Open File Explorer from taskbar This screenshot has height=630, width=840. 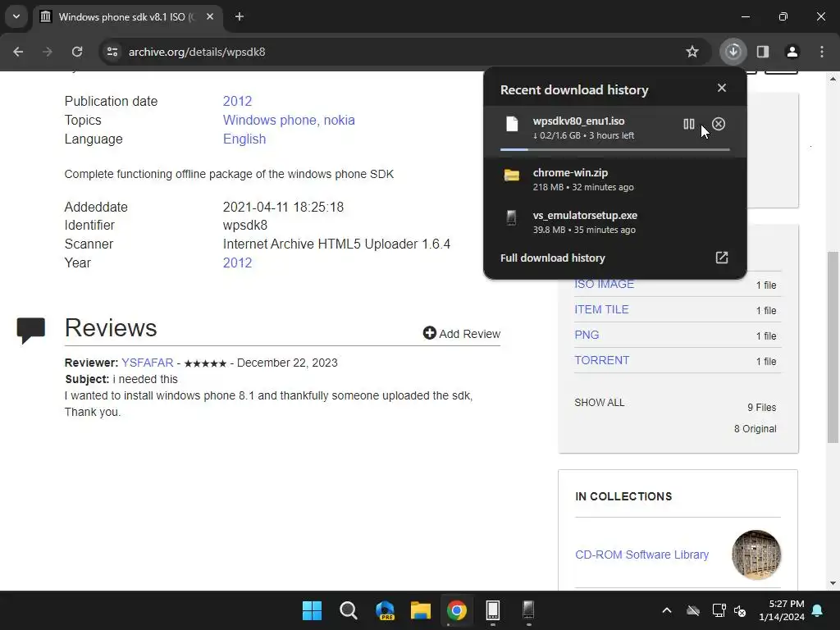point(421,610)
